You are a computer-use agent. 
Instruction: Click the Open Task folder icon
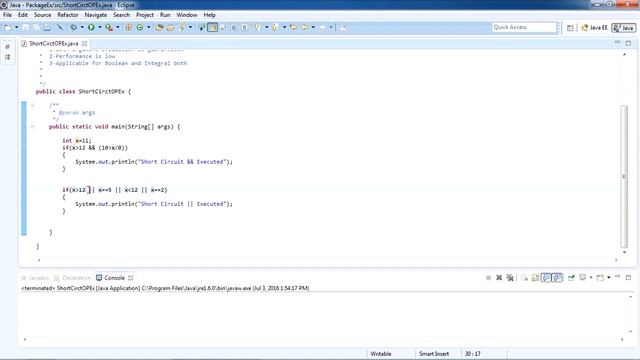click(x=170, y=27)
